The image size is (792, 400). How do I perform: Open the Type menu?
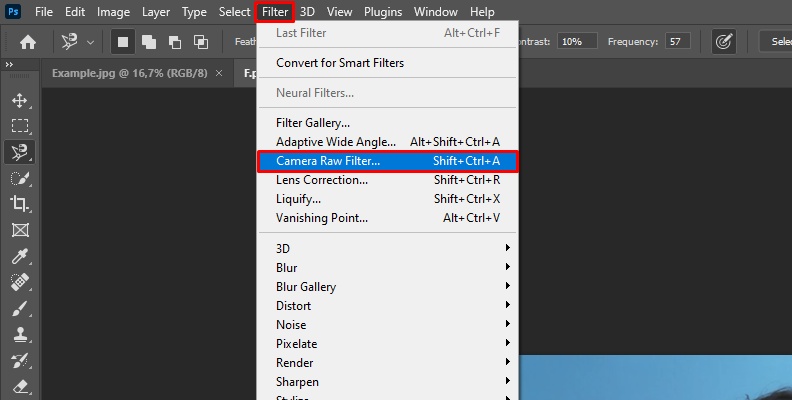click(x=194, y=12)
